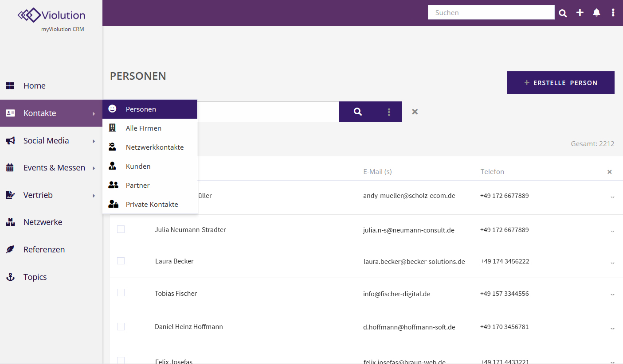Open filter options dots in person search
The height and width of the screenshot is (364, 623).
(x=389, y=112)
